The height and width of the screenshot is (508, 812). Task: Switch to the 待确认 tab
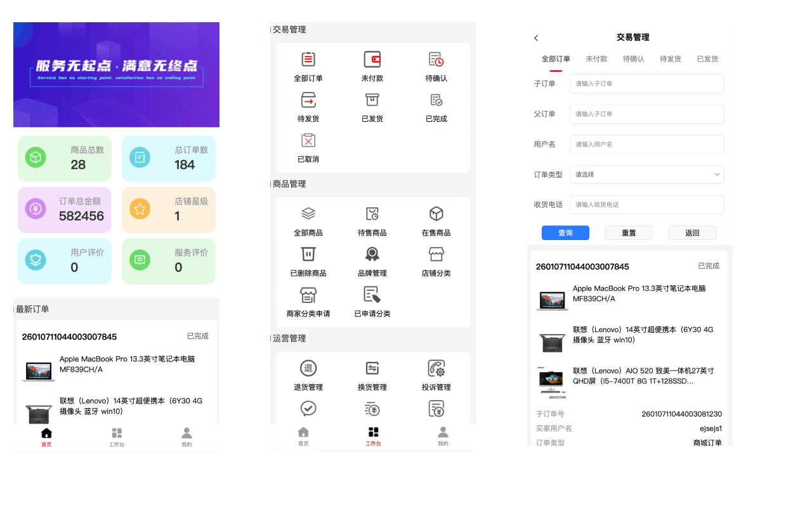pos(633,59)
